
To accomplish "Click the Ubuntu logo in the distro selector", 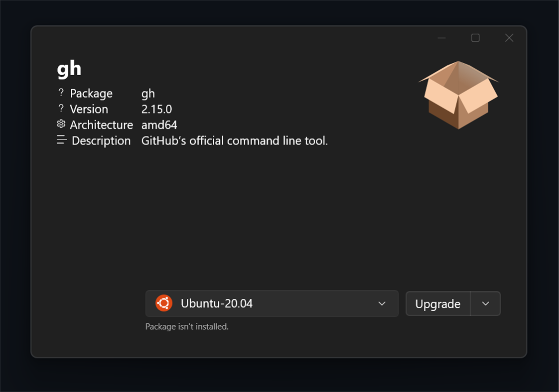I will [x=163, y=303].
